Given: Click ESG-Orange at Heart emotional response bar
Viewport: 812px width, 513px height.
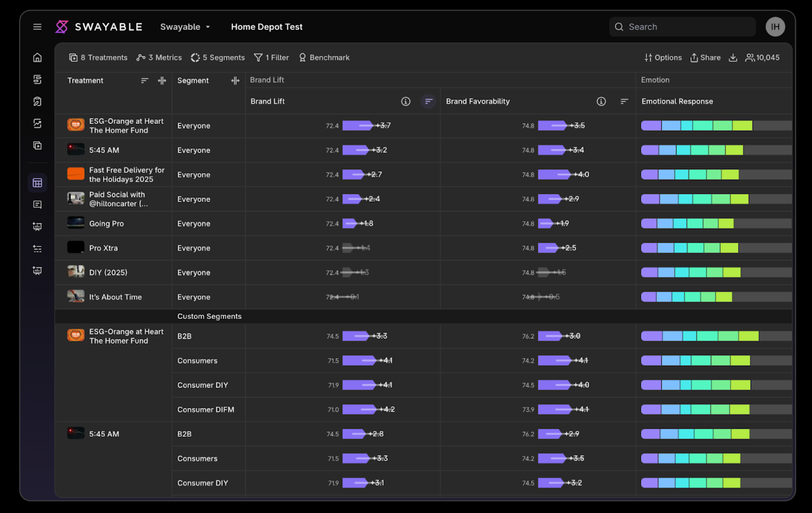Looking at the screenshot, I should coord(716,125).
